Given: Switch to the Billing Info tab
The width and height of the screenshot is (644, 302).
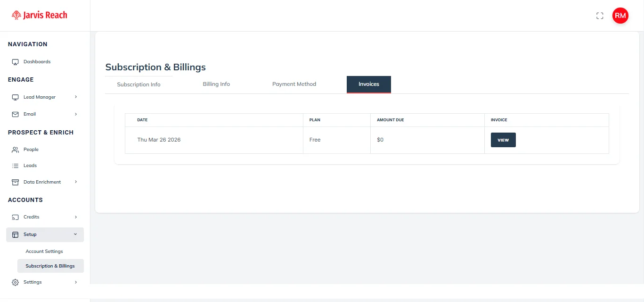Looking at the screenshot, I should 216,84.
